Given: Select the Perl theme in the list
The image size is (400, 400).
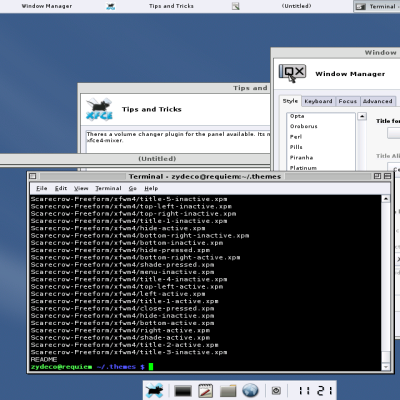Looking at the screenshot, I should pyautogui.click(x=321, y=137).
